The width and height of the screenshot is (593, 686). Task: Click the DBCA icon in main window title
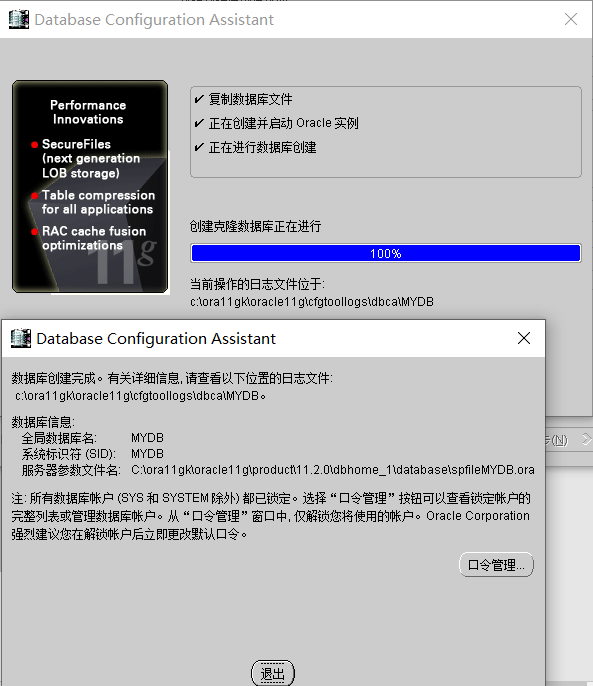[x=19, y=19]
